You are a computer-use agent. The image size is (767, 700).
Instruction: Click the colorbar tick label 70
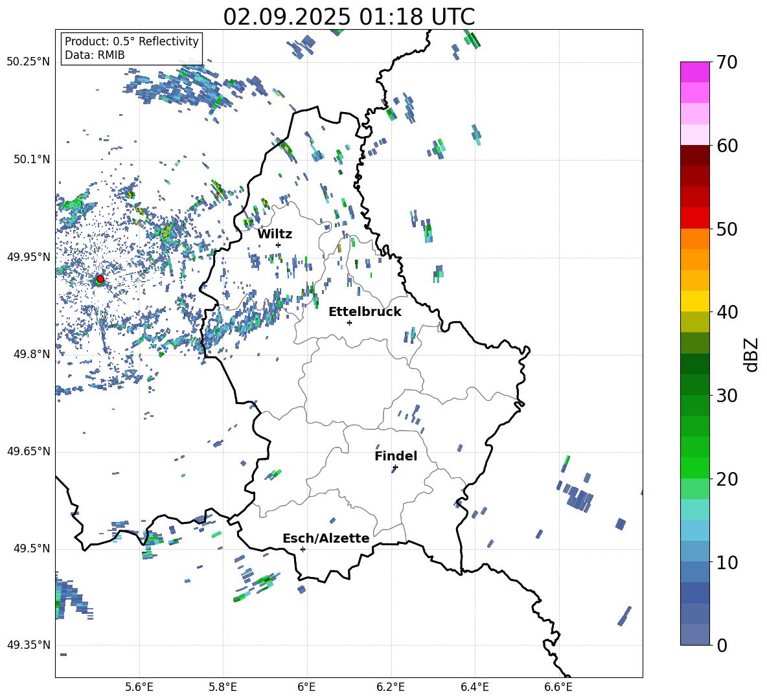[x=726, y=63]
